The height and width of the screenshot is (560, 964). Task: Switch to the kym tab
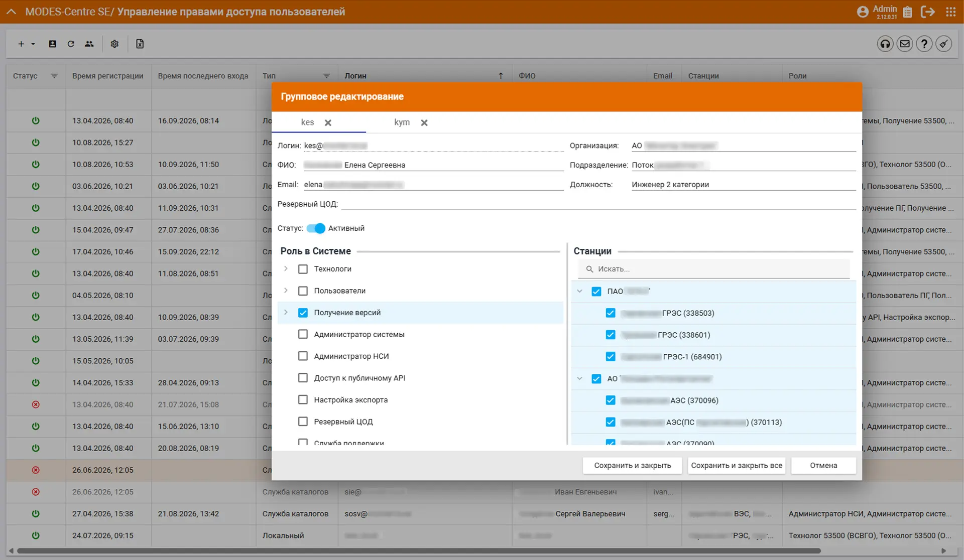[402, 122]
